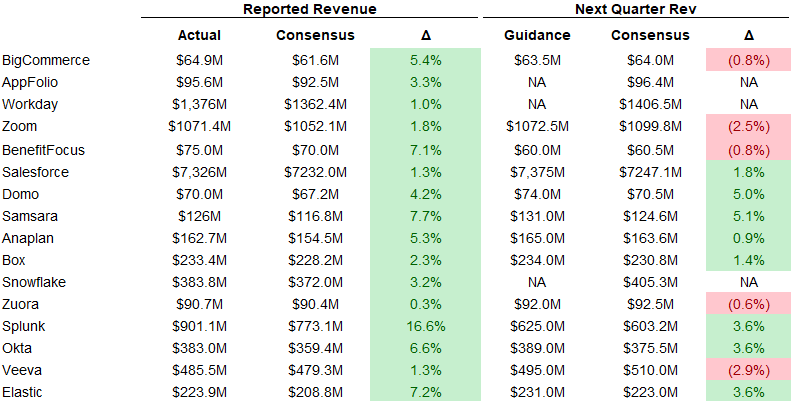Select the Splunk row label
This screenshot has width=791, height=401.
pos(23,326)
